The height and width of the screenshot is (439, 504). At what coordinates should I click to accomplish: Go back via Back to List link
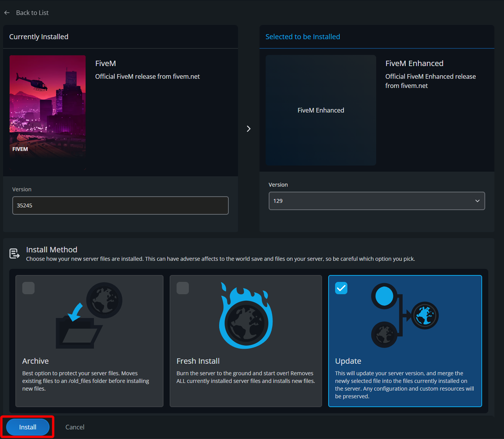pos(32,13)
